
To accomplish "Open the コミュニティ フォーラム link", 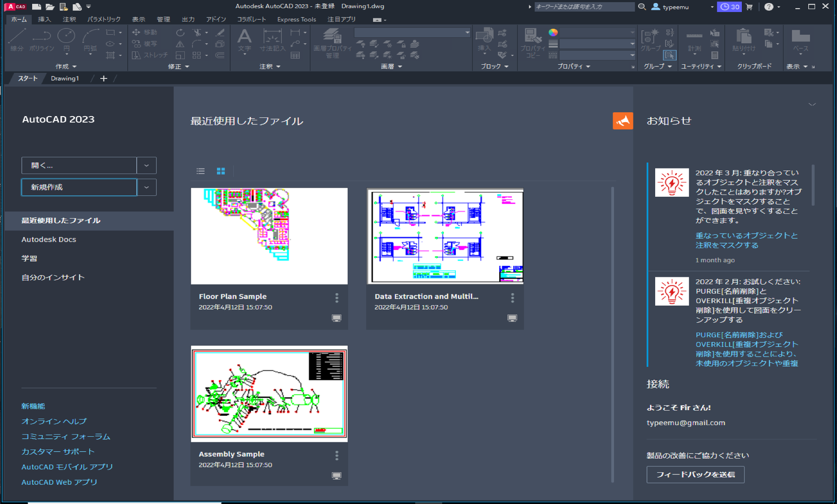I will coord(66,437).
